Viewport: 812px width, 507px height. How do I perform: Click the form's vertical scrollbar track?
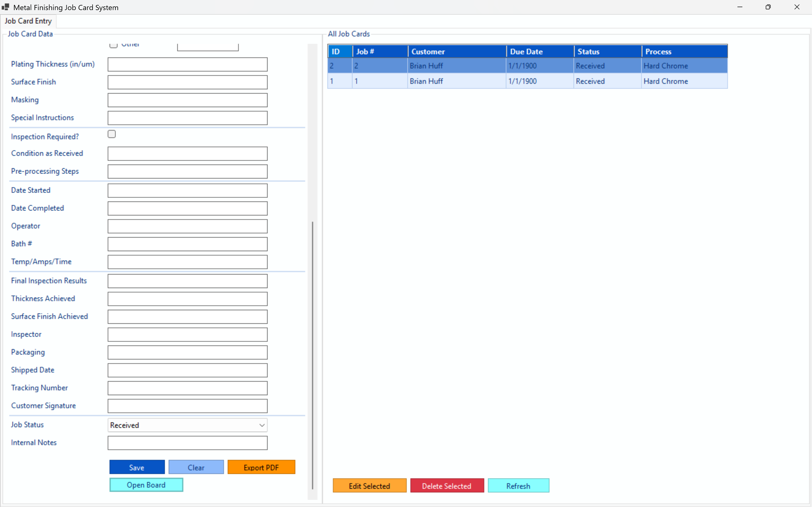point(312,134)
